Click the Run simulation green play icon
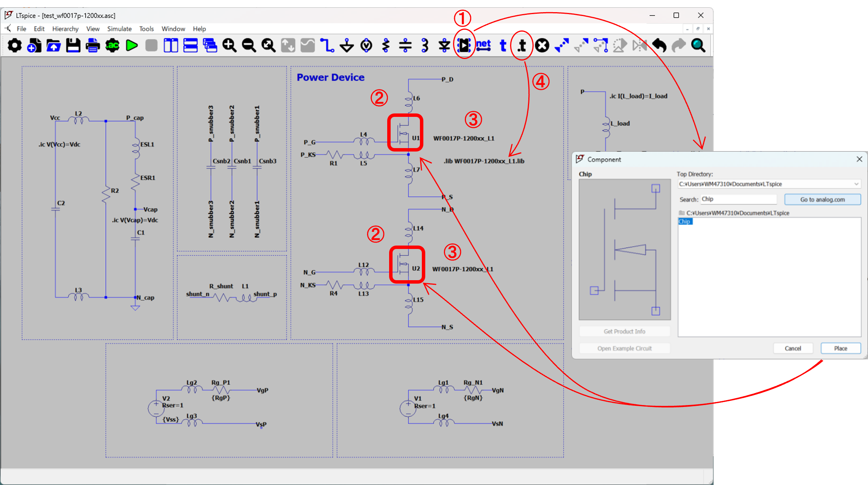 [132, 46]
